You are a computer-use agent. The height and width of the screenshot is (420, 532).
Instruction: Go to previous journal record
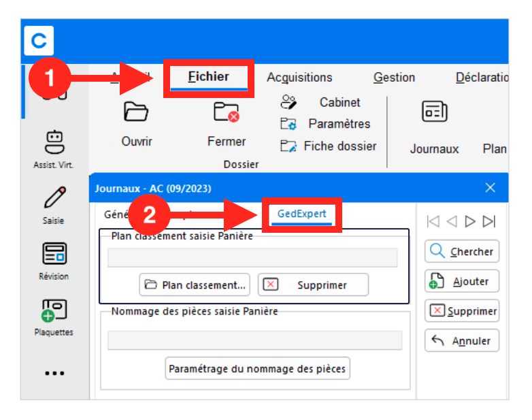tap(452, 221)
